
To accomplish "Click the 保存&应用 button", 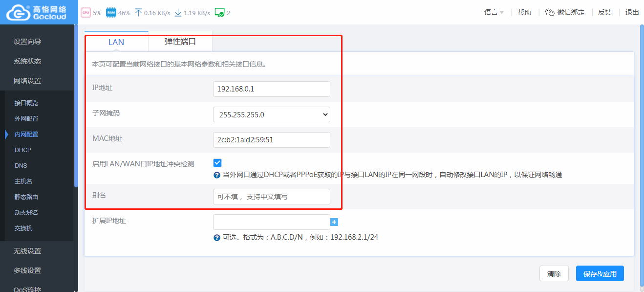I will point(600,274).
